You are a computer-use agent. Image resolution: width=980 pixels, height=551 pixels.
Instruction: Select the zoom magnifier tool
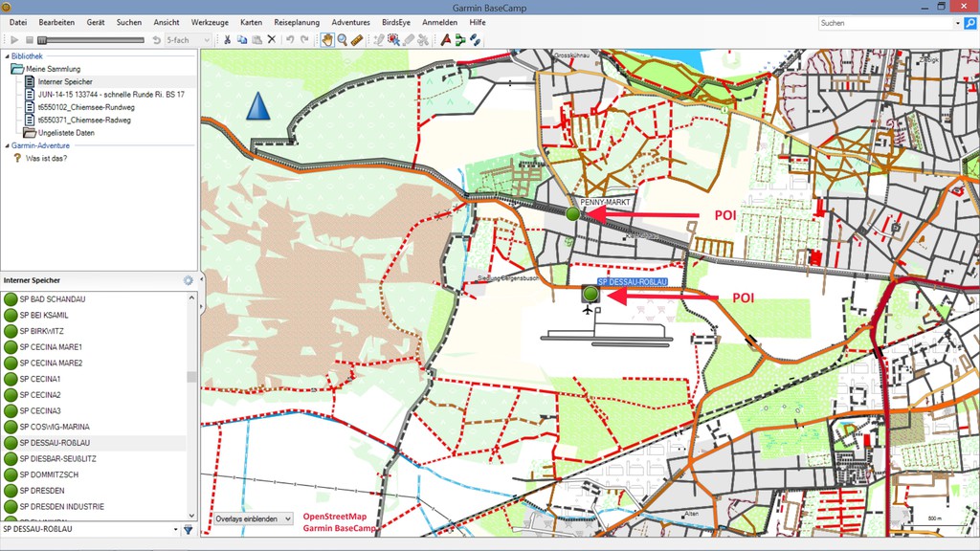click(342, 40)
